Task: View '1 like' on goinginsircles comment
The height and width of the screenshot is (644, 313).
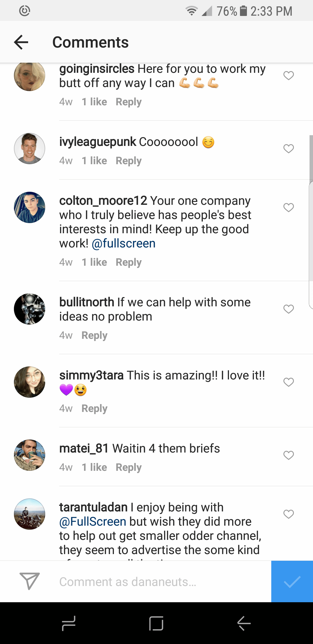Action: coord(94,102)
